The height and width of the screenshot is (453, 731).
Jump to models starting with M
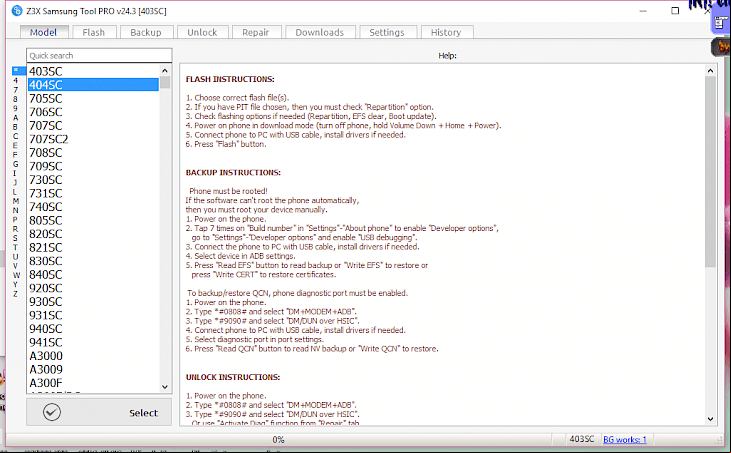point(15,201)
